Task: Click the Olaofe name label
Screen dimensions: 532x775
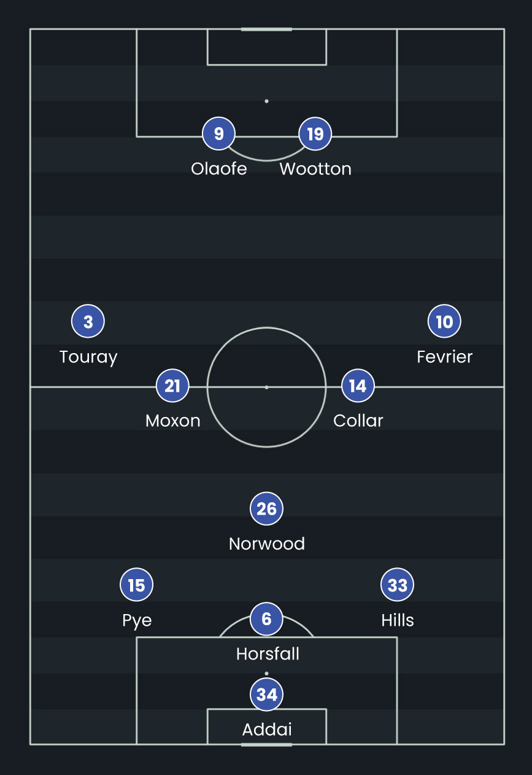Action: (x=219, y=169)
